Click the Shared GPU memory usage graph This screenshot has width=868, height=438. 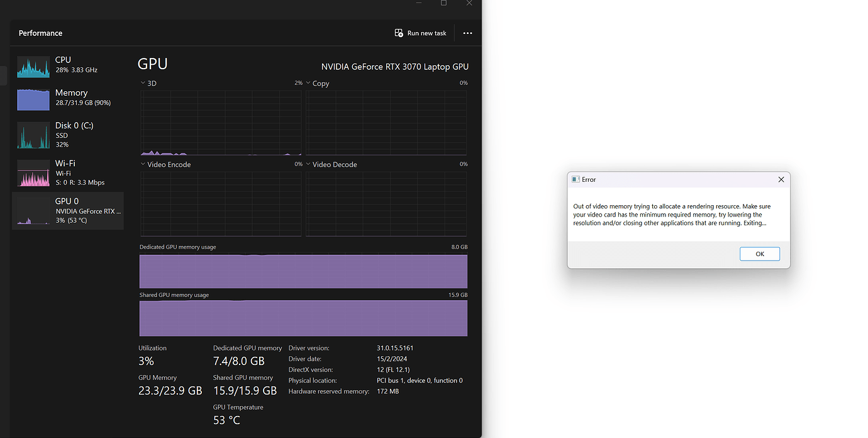click(303, 318)
